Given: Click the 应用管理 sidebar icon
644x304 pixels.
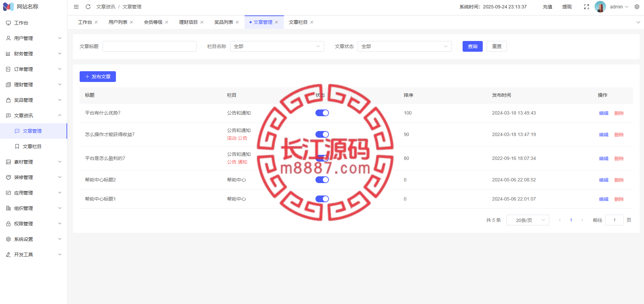Looking at the screenshot, I should click(x=8, y=193).
